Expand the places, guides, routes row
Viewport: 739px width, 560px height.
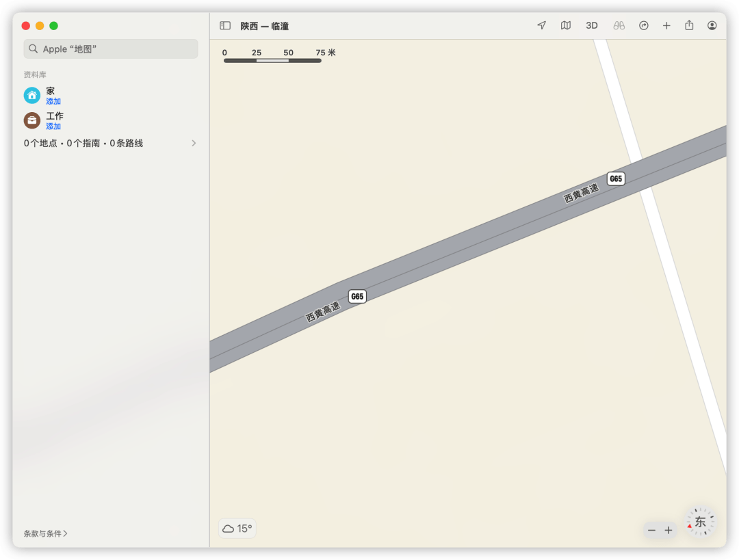[193, 144]
